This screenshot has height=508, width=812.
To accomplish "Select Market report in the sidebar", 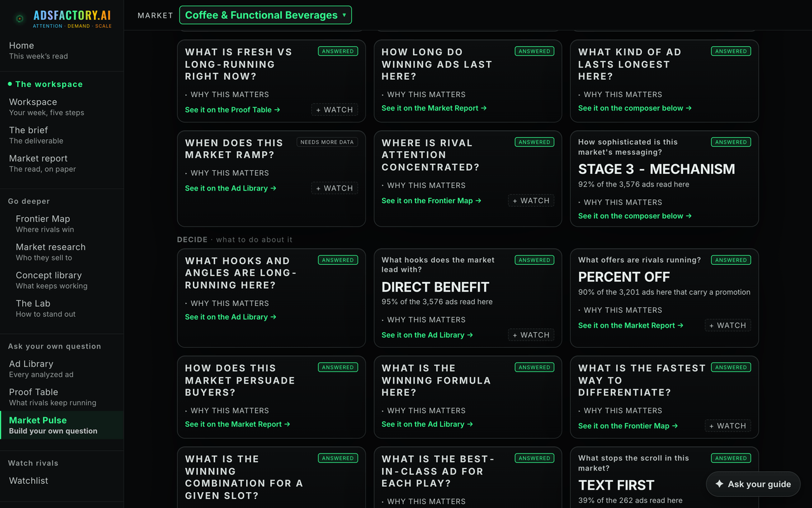I will pyautogui.click(x=62, y=163).
